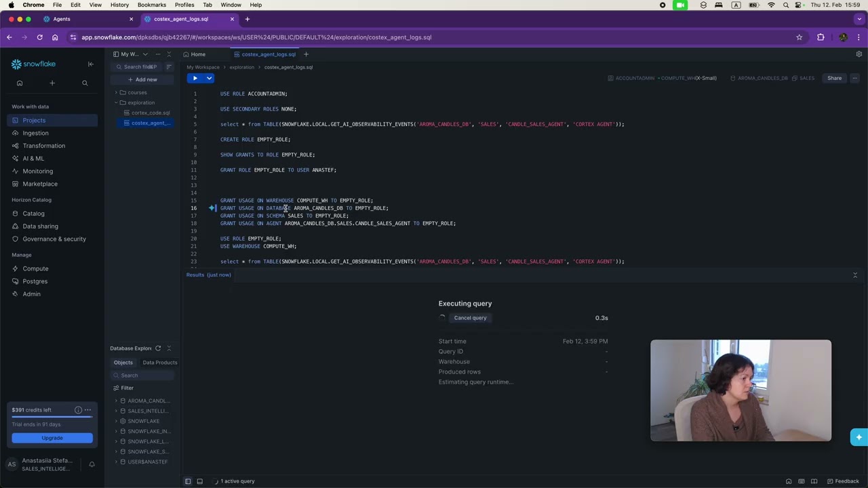Open the run options dropdown arrow
This screenshot has height=488, width=868.
pyautogui.click(x=209, y=78)
